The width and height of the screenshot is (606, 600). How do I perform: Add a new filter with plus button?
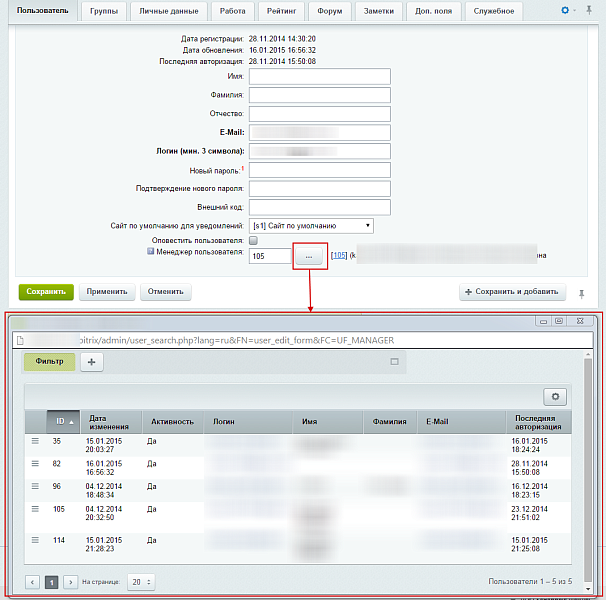pyautogui.click(x=89, y=362)
